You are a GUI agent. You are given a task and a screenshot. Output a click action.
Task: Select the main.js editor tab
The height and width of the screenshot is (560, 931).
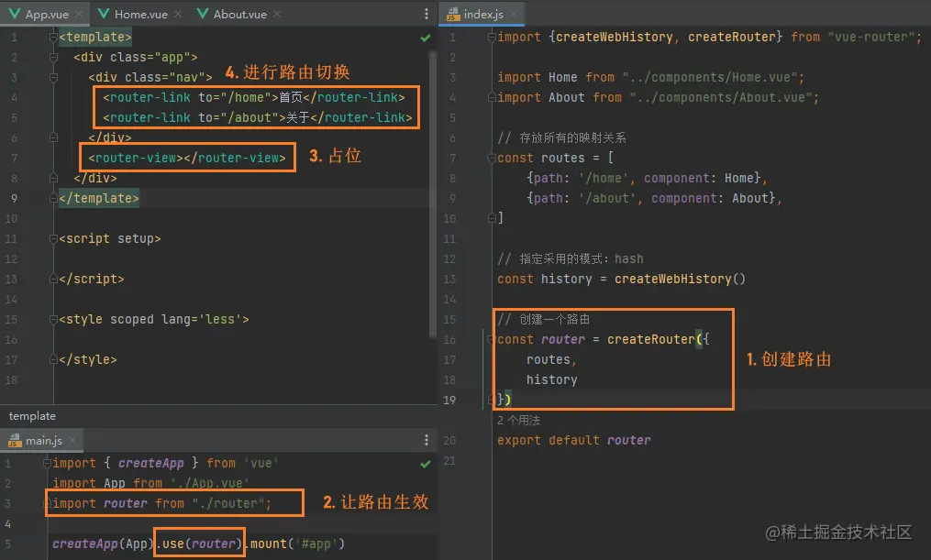tap(43, 440)
